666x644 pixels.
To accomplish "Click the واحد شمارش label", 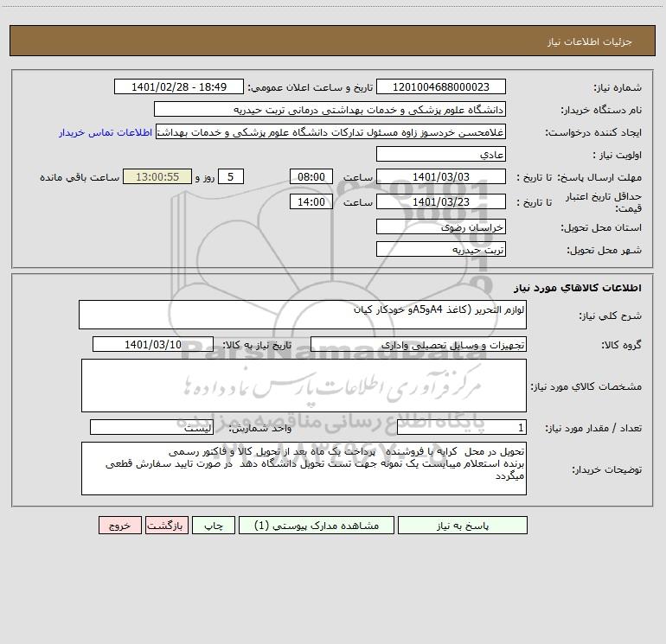I will click(260, 429).
